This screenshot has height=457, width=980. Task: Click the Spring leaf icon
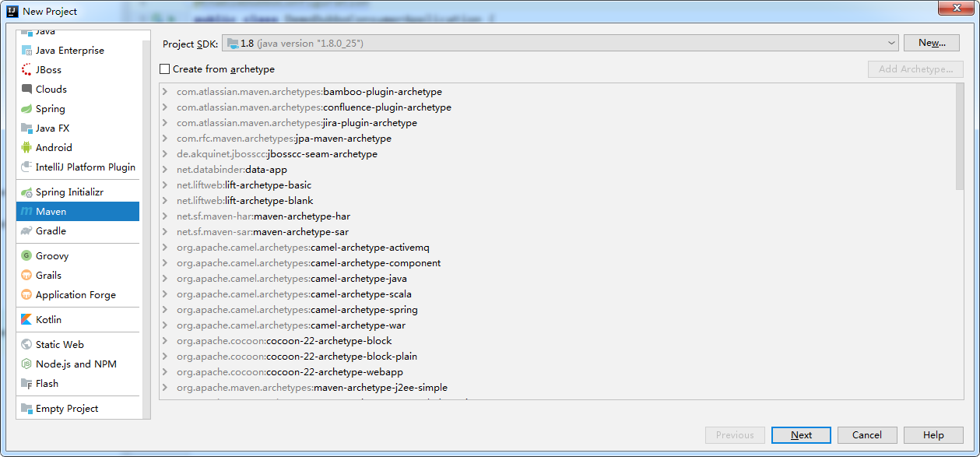click(x=27, y=109)
